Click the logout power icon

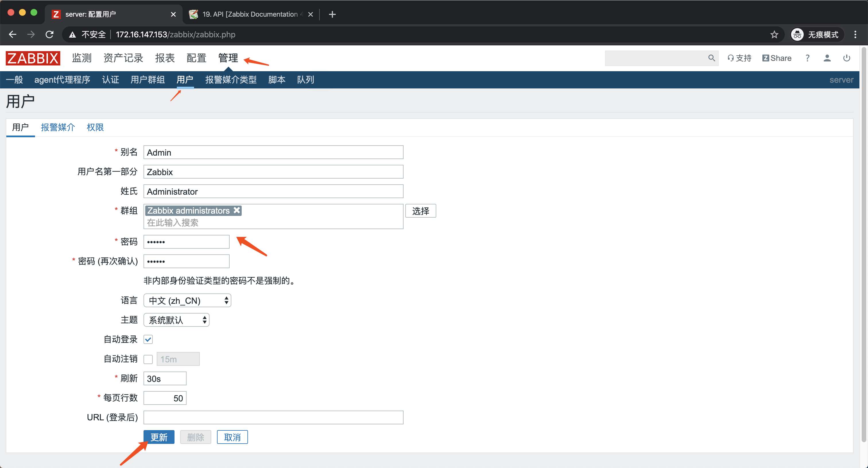pyautogui.click(x=846, y=58)
